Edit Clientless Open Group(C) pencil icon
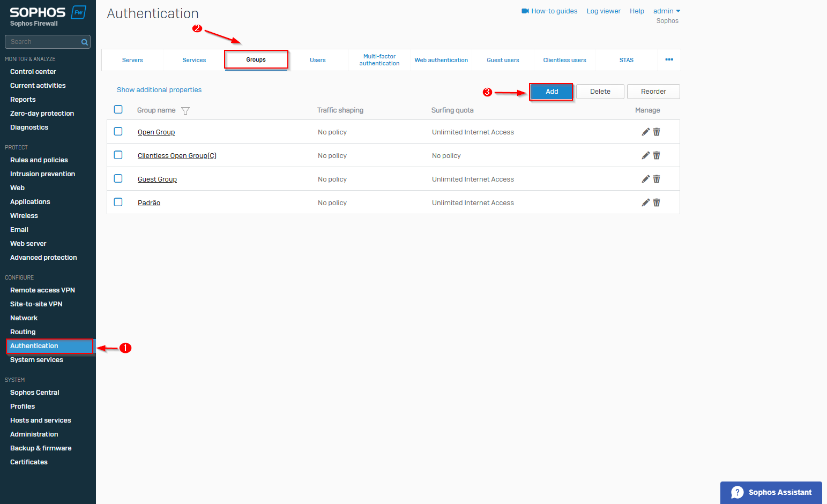Viewport: 827px width, 504px height. [x=646, y=155]
